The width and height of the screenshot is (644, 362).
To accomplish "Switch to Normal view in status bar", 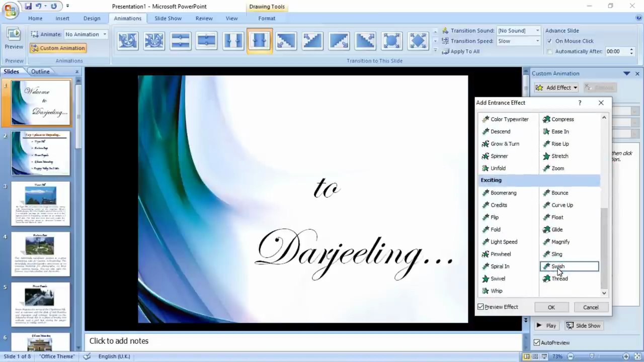I will click(x=527, y=356).
